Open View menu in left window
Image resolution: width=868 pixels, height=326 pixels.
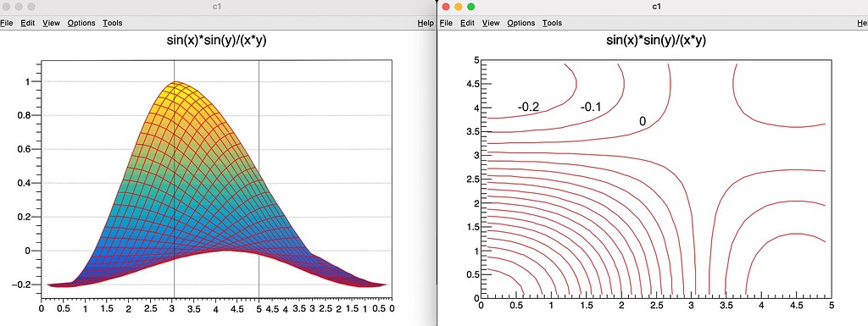(x=51, y=23)
